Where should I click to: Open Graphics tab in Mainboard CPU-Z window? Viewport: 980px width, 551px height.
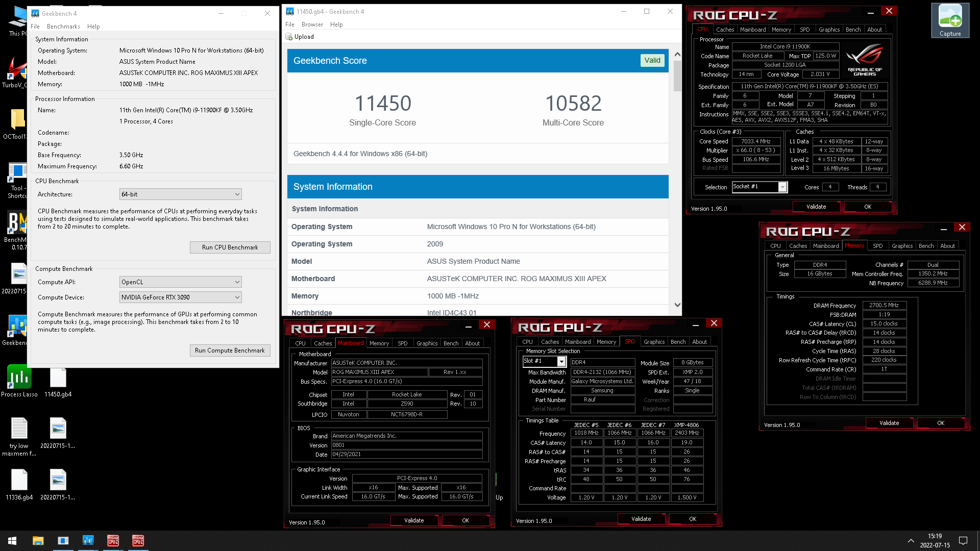coord(427,343)
